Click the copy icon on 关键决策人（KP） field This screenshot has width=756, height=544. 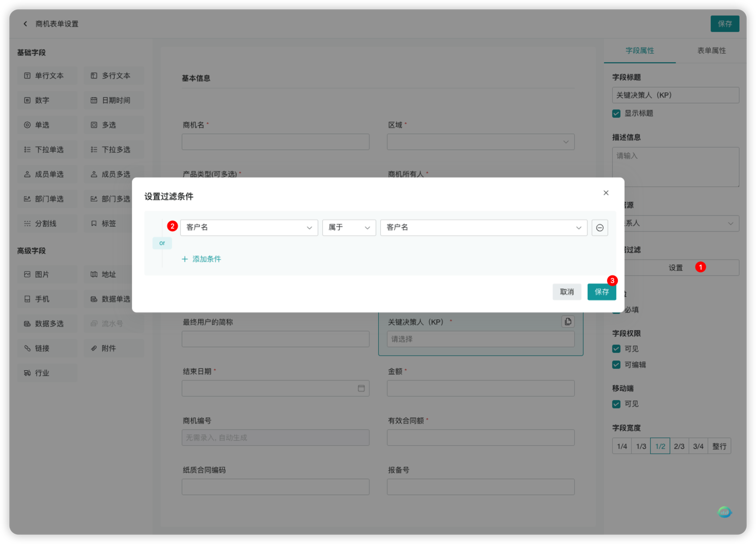point(568,321)
